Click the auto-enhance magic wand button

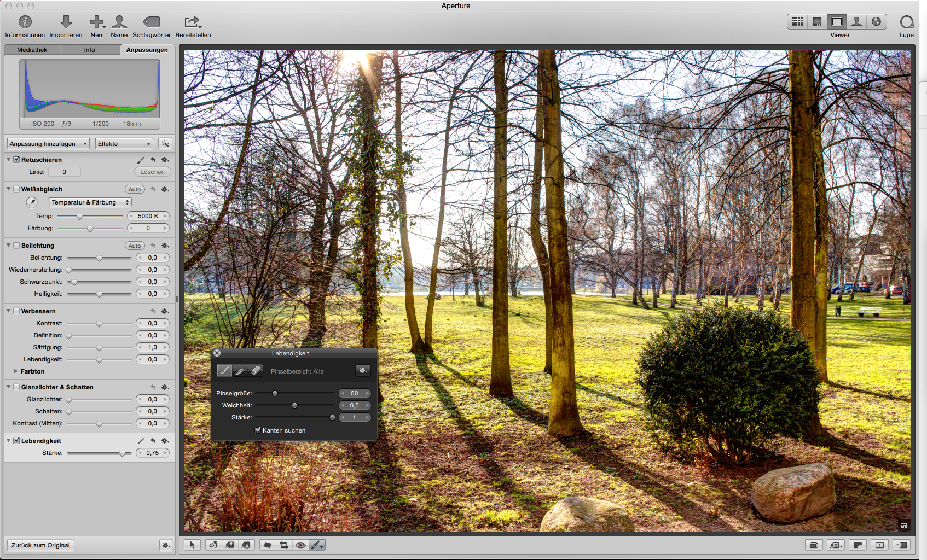coord(165,143)
